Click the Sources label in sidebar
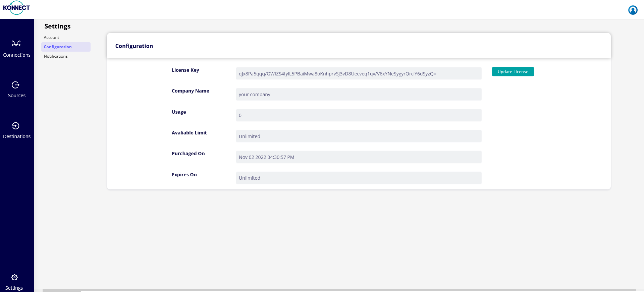The image size is (644, 292). pyautogui.click(x=17, y=96)
